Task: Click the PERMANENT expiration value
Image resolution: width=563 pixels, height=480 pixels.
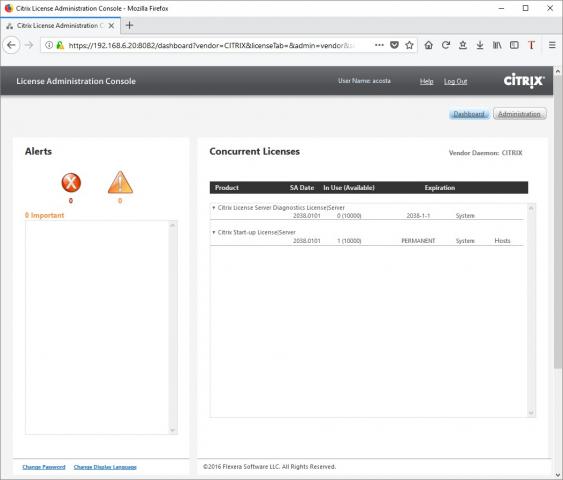Action: coord(418,241)
